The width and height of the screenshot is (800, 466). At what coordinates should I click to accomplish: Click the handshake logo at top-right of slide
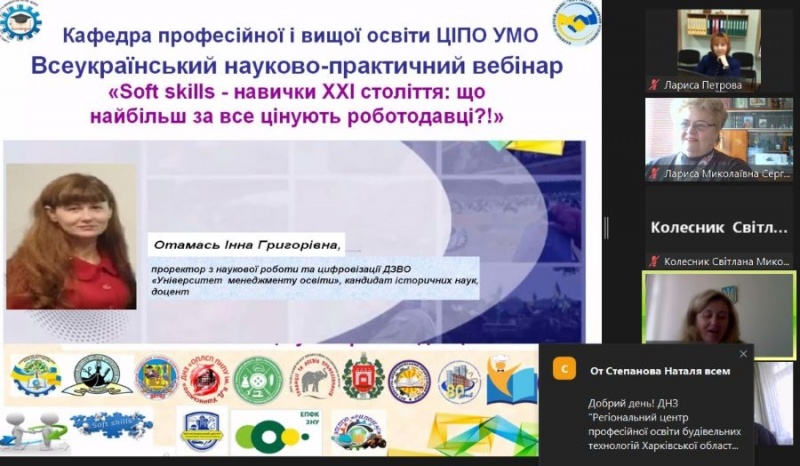[576, 22]
